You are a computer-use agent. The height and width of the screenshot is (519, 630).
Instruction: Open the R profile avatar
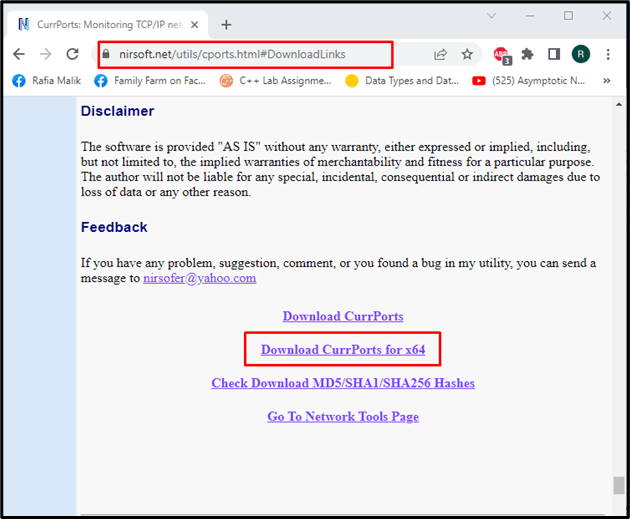coord(581,54)
